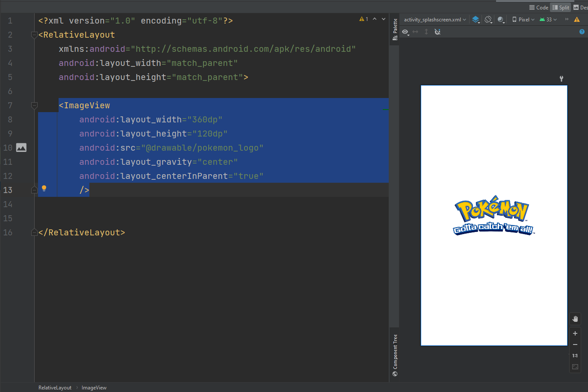Open the API 33 version dropdown
588x392 pixels.
click(548, 20)
